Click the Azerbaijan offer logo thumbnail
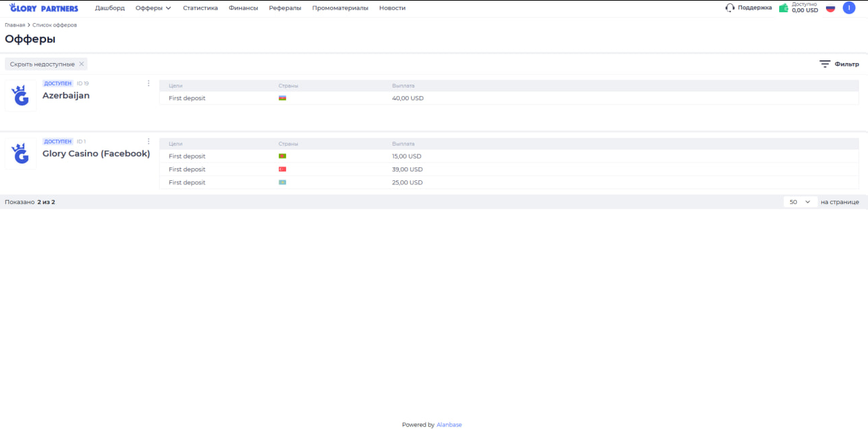 (21, 96)
